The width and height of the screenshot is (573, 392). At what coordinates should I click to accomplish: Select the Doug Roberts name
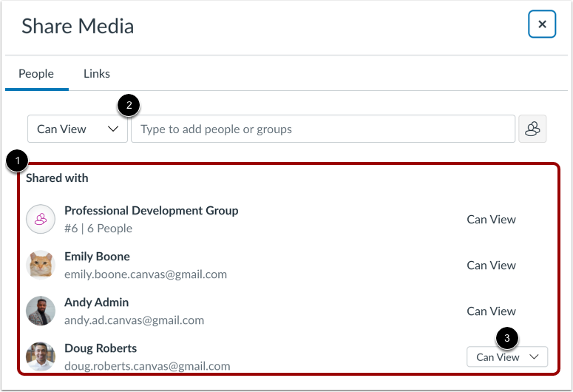101,348
